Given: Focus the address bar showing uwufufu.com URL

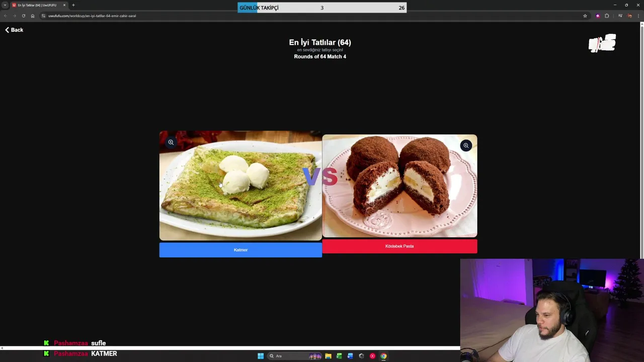Looking at the screenshot, I should pyautogui.click(x=312, y=16).
